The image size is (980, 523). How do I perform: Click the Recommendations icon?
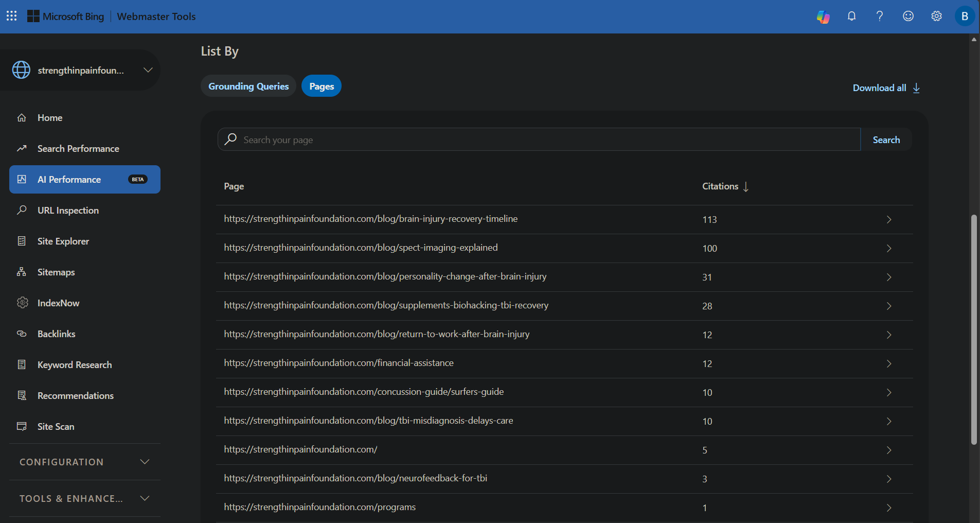coord(22,395)
